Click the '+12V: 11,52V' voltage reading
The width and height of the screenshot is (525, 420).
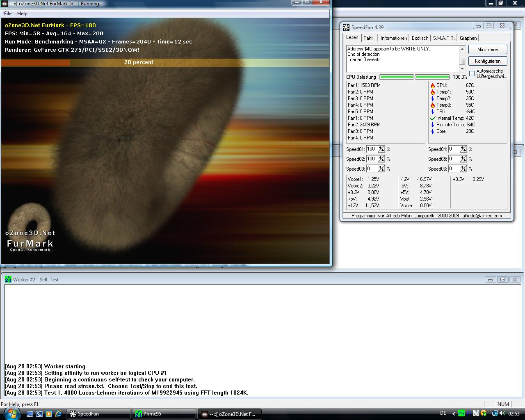click(363, 205)
